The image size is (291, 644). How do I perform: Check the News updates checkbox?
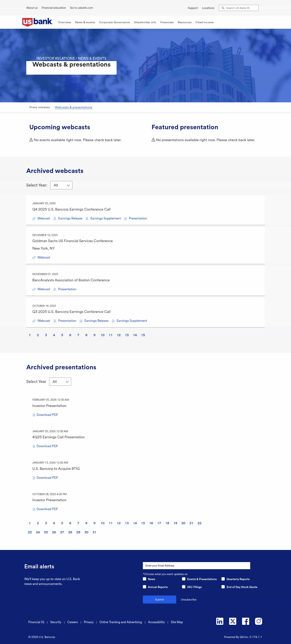(144, 579)
